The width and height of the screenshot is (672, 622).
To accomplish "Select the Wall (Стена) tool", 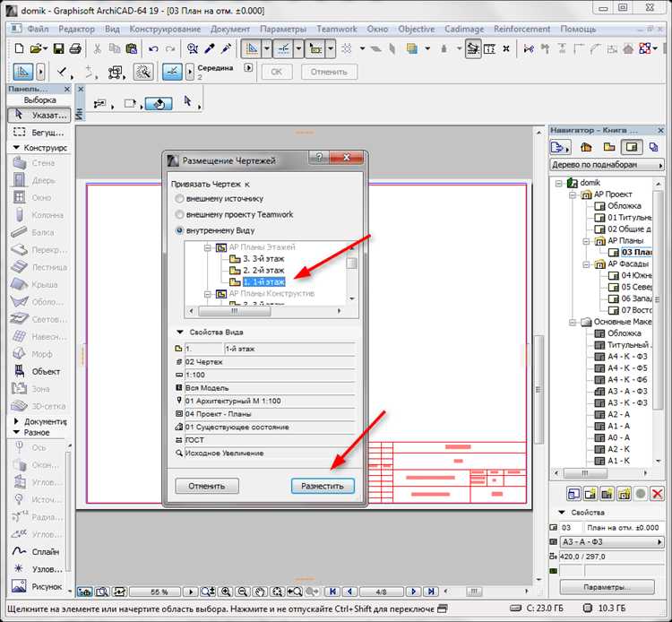I will click(39, 163).
